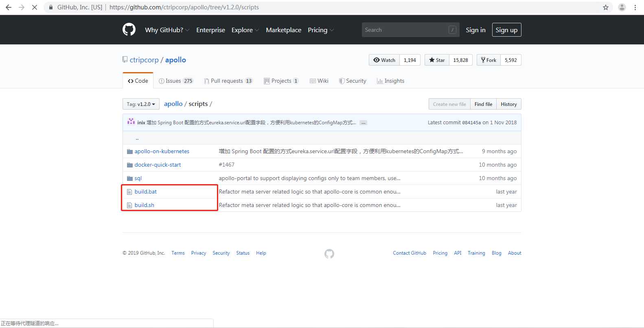Image resolution: width=644 pixels, height=328 pixels.
Task: Switch to Projects tab
Action: pyautogui.click(x=281, y=81)
